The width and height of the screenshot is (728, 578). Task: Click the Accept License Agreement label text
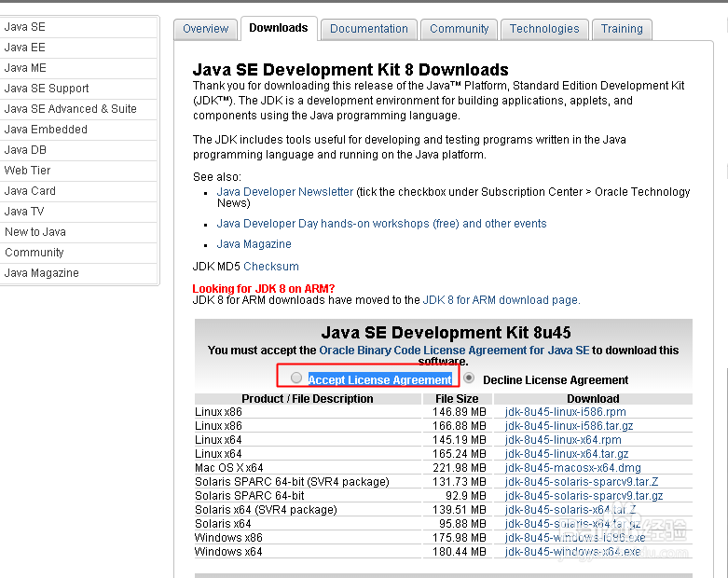(x=379, y=379)
